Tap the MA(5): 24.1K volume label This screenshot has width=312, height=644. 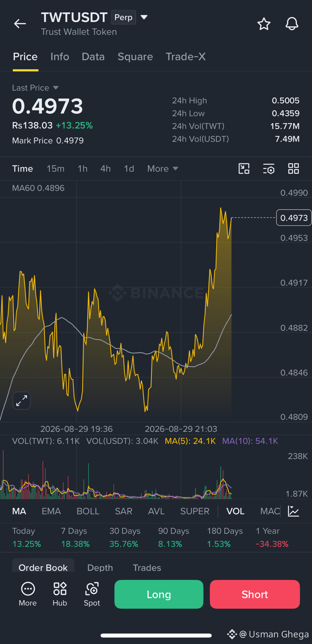click(x=190, y=441)
